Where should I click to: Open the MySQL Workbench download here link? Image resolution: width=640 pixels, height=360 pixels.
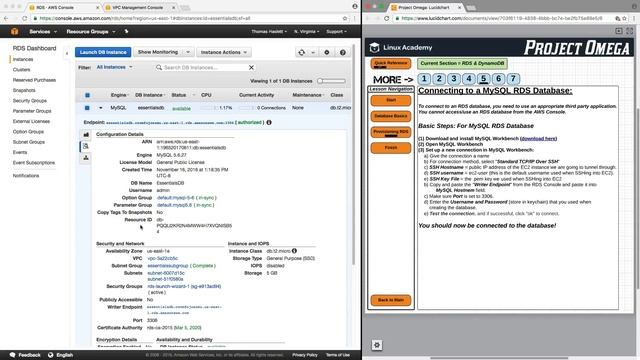tap(538, 139)
